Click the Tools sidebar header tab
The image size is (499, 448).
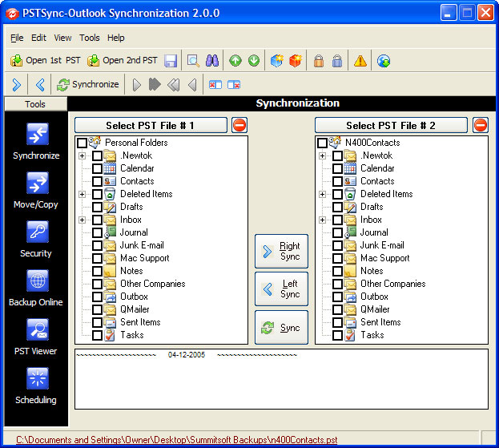[35, 104]
